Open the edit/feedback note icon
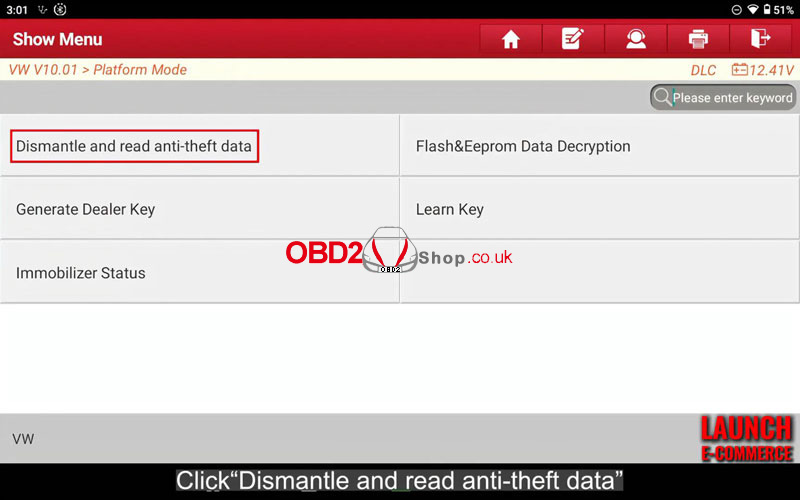This screenshot has height=500, width=800. [573, 39]
